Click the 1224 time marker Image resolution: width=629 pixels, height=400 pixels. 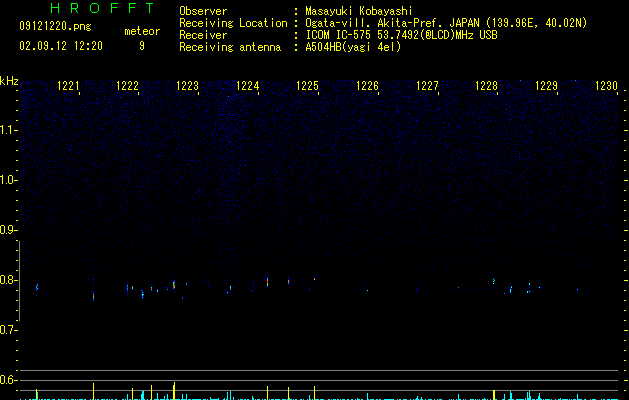(248, 86)
